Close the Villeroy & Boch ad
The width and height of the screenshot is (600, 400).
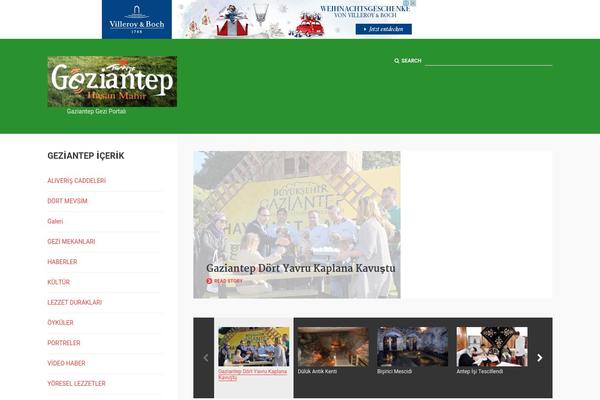click(413, 3)
